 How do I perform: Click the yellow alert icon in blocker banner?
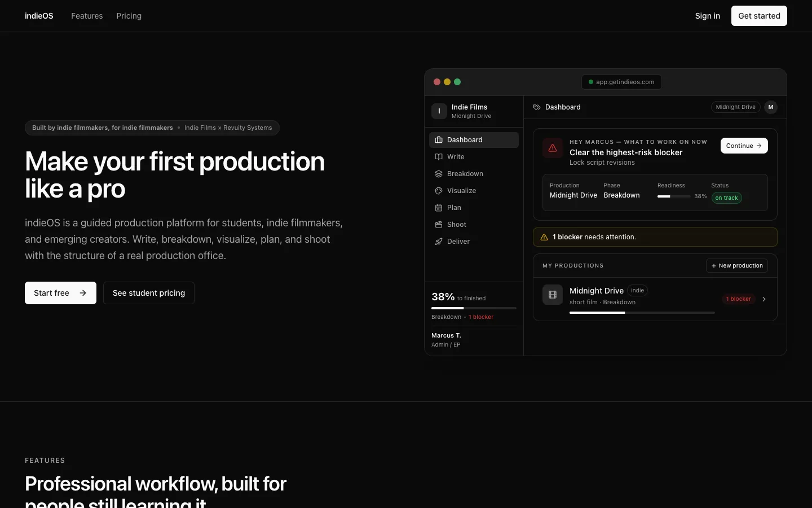(544, 237)
